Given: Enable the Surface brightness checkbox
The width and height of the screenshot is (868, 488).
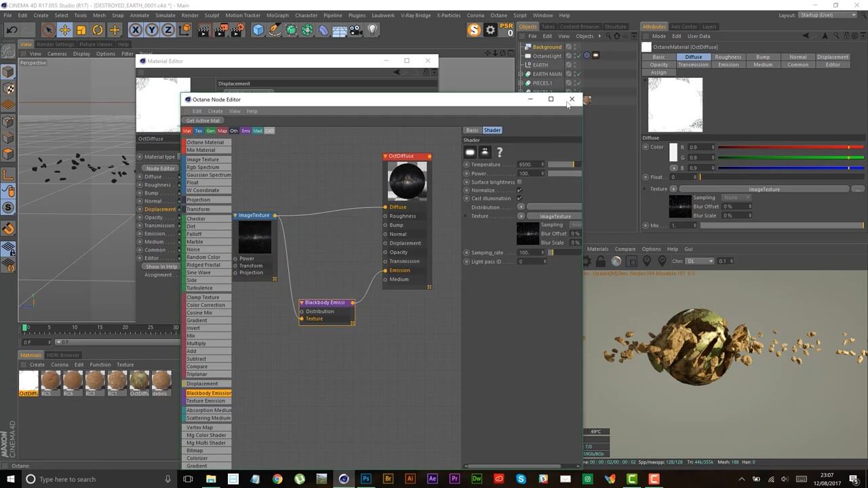Looking at the screenshot, I should (519, 182).
